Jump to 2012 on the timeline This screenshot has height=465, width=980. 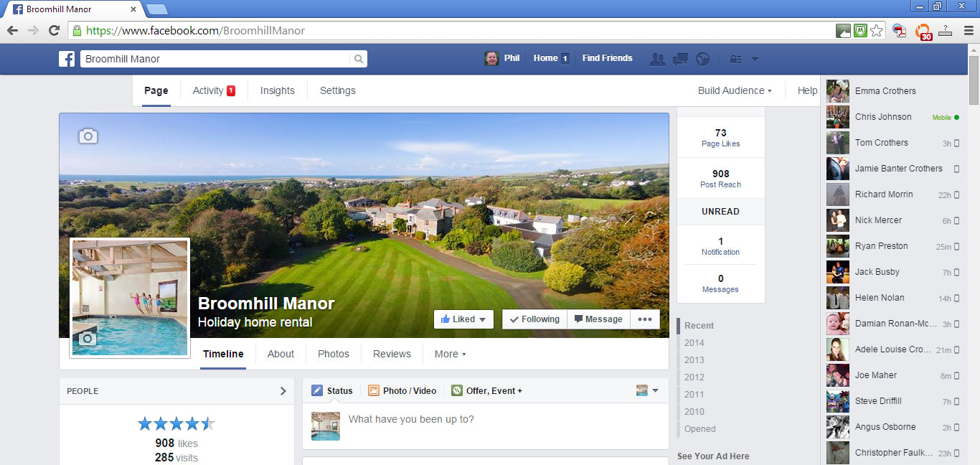pos(694,377)
